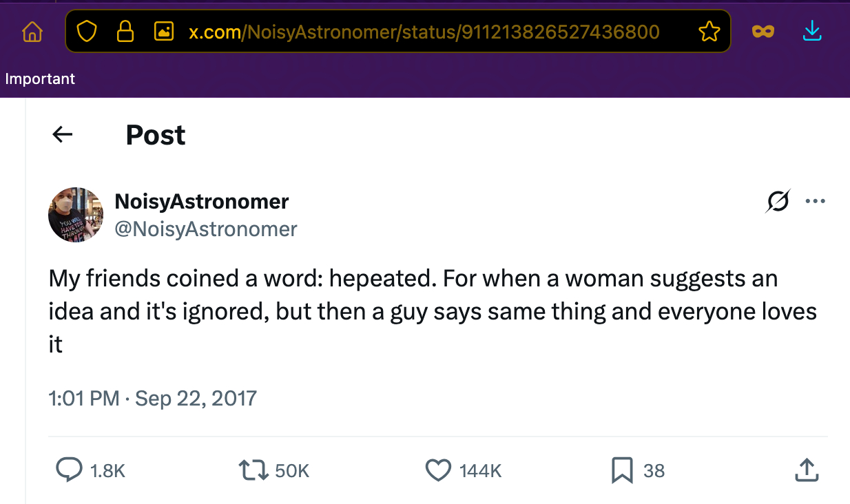The height and width of the screenshot is (504, 850).
Task: Bookmark the post with ribbon icon
Action: pyautogui.click(x=621, y=470)
